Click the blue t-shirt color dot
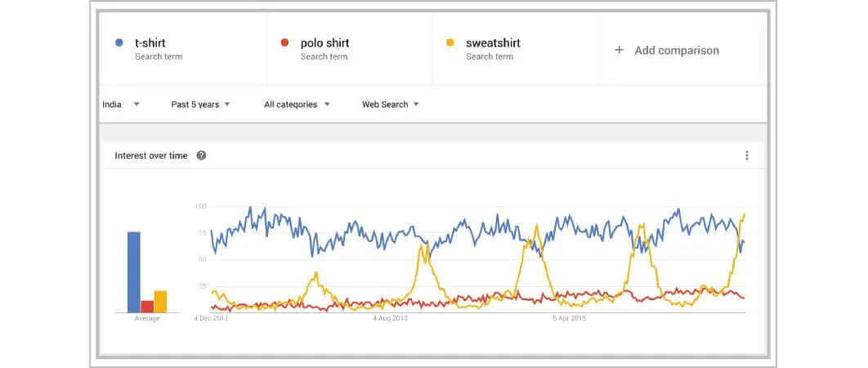 tap(119, 43)
